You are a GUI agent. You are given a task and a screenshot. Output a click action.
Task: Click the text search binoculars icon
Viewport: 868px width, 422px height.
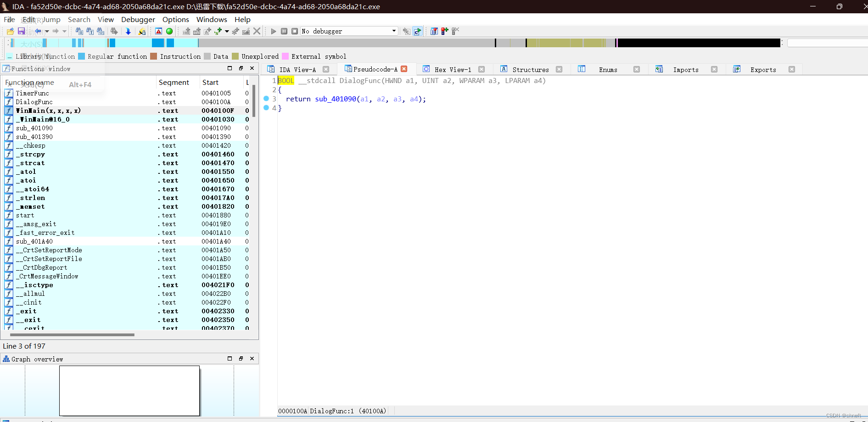[x=90, y=31]
